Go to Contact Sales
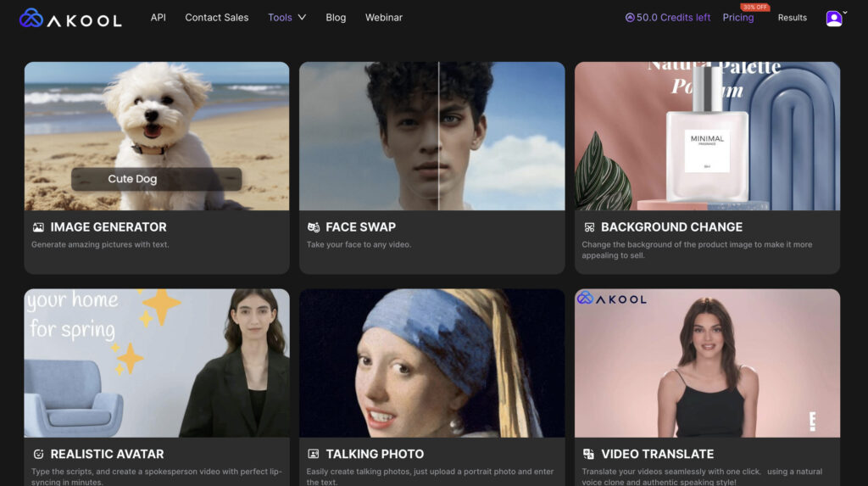This screenshot has height=486, width=868. pos(216,18)
